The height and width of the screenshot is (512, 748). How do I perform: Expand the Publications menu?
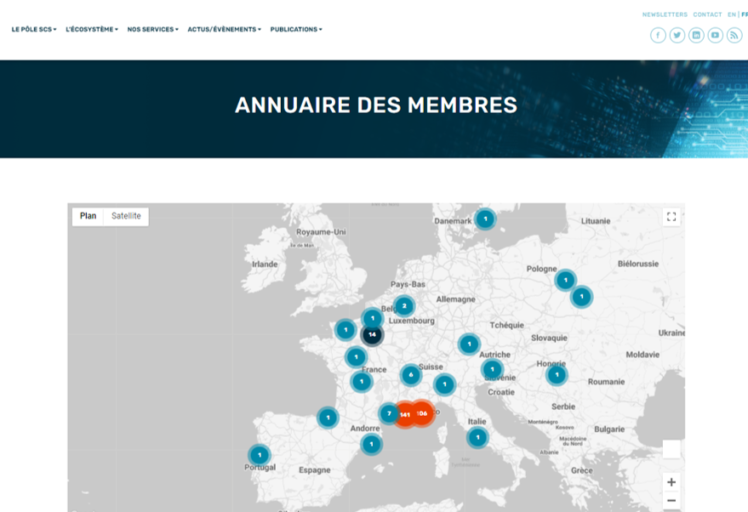[296, 29]
